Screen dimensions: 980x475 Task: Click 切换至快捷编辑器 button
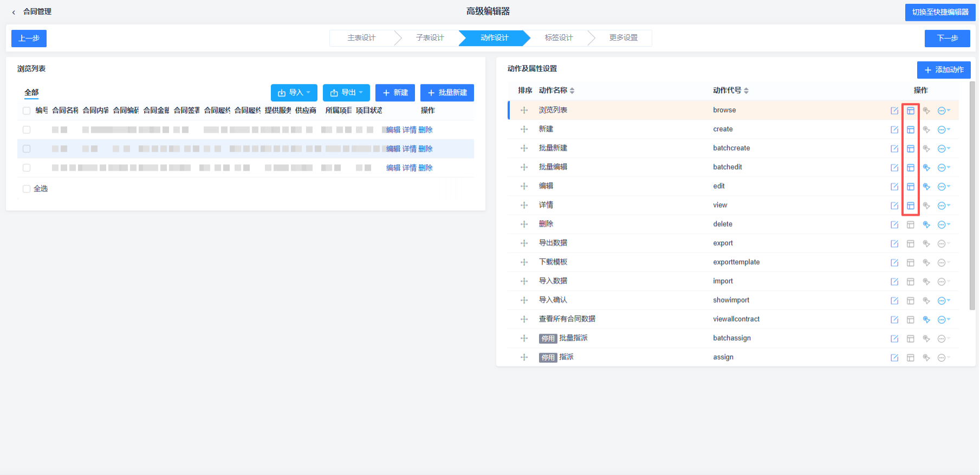[x=940, y=12]
